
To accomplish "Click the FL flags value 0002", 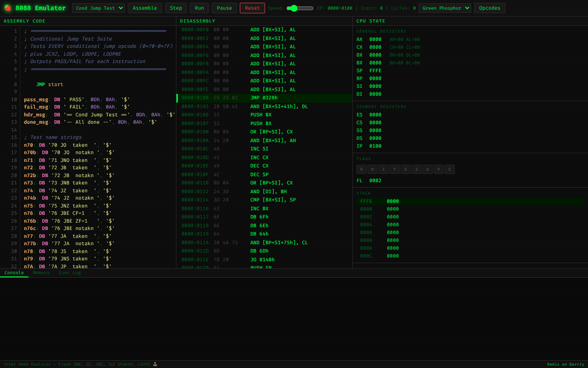I will [375, 180].
